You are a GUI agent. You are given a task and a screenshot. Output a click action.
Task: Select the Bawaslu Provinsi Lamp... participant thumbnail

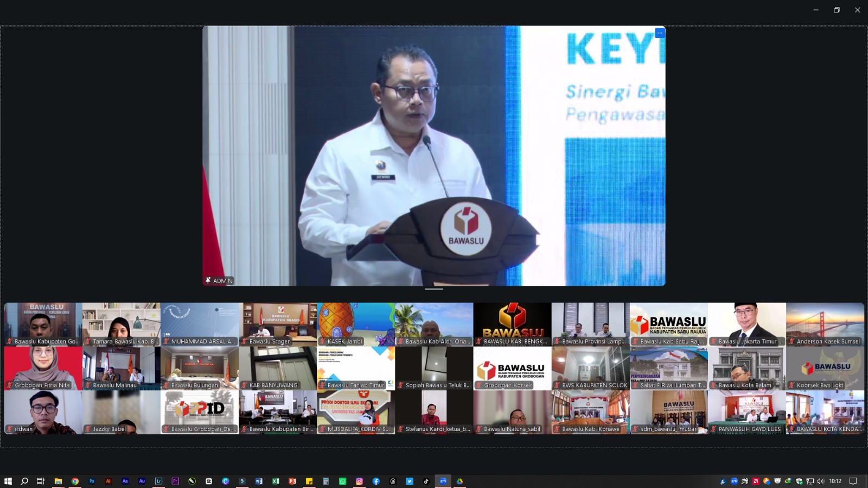[x=591, y=324]
